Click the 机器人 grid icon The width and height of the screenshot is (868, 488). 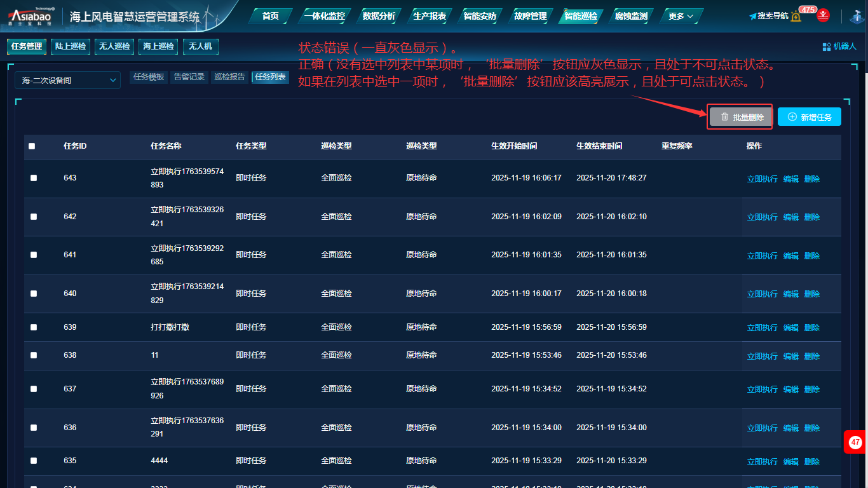(827, 46)
